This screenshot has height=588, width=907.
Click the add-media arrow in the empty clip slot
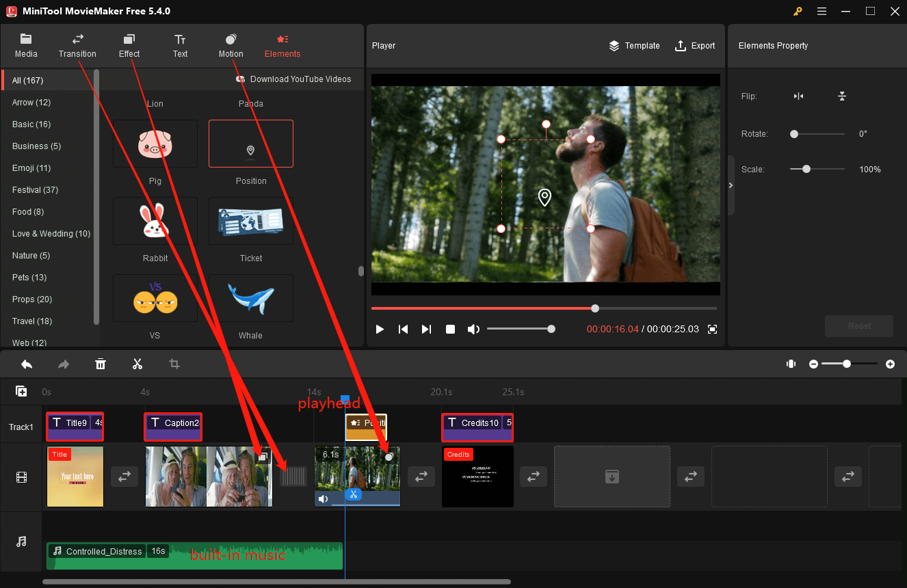[x=612, y=477]
